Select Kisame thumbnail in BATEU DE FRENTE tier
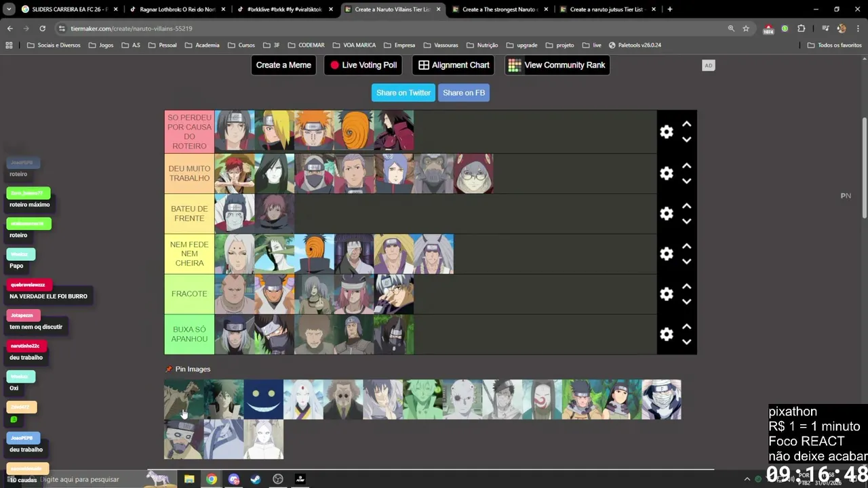 (x=235, y=213)
